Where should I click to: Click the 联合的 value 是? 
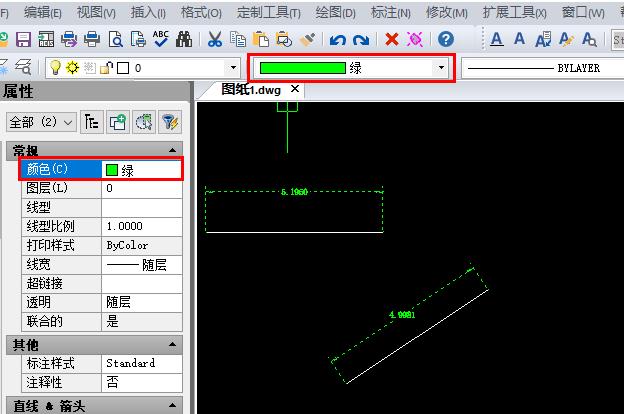[x=142, y=321]
